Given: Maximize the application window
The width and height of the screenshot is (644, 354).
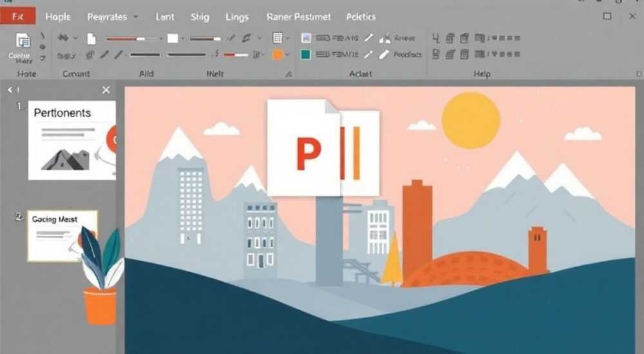Looking at the screenshot, I should pyautogui.click(x=607, y=16).
